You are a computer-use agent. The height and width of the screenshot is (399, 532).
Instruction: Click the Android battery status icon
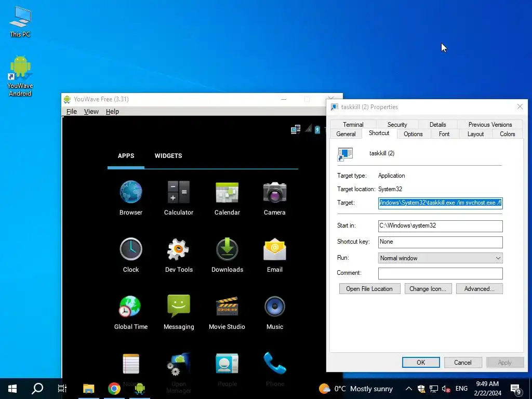pos(317,129)
